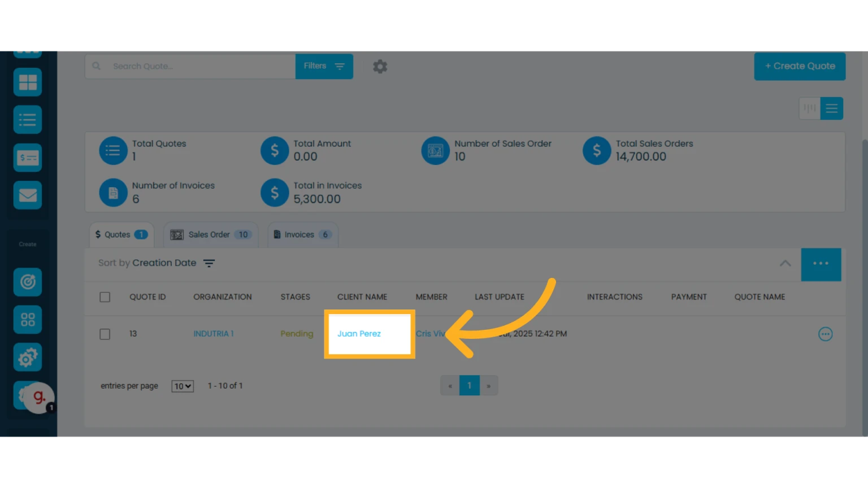Image resolution: width=868 pixels, height=488 pixels.
Task: Open the quotes dollar icon in sidebar
Action: pos(28,158)
